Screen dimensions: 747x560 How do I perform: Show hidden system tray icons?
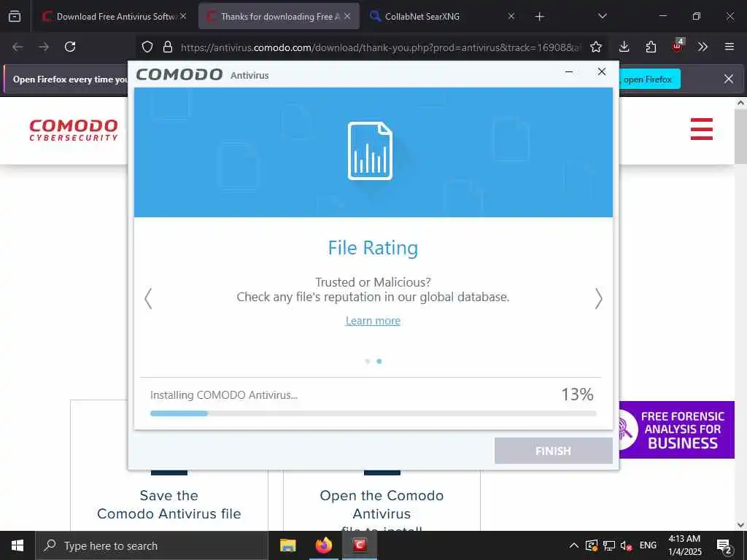click(574, 545)
